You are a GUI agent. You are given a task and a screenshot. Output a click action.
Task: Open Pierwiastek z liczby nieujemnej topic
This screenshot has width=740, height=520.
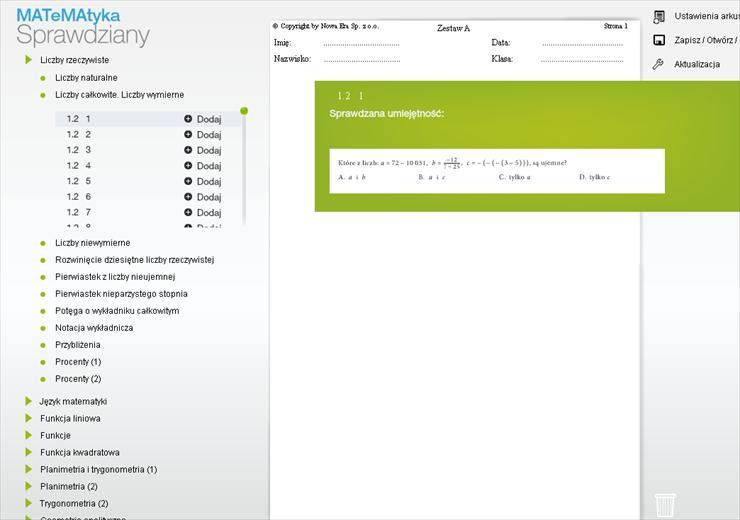(x=115, y=277)
